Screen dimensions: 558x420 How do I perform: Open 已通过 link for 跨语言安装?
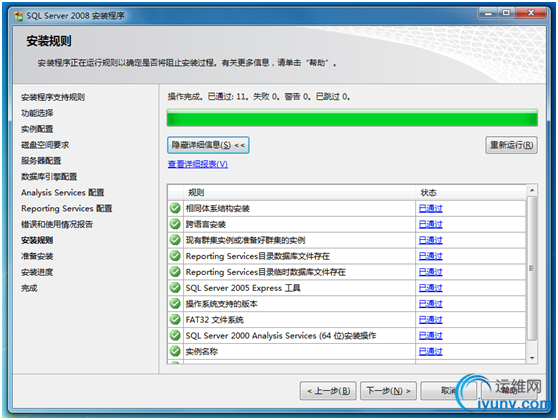click(x=431, y=224)
